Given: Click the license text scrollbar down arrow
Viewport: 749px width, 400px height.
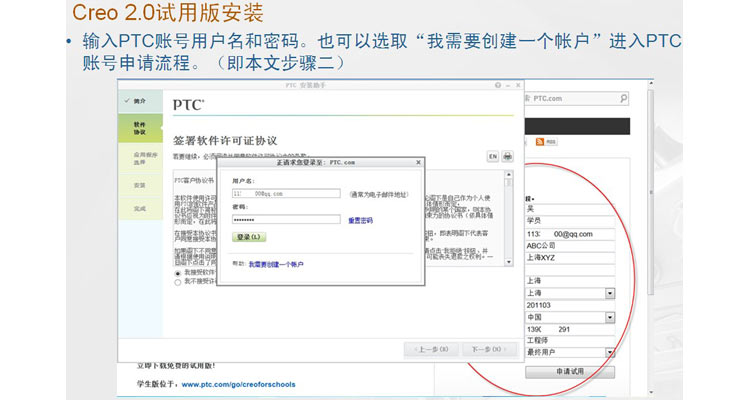Looking at the screenshot, I should coord(509,262).
